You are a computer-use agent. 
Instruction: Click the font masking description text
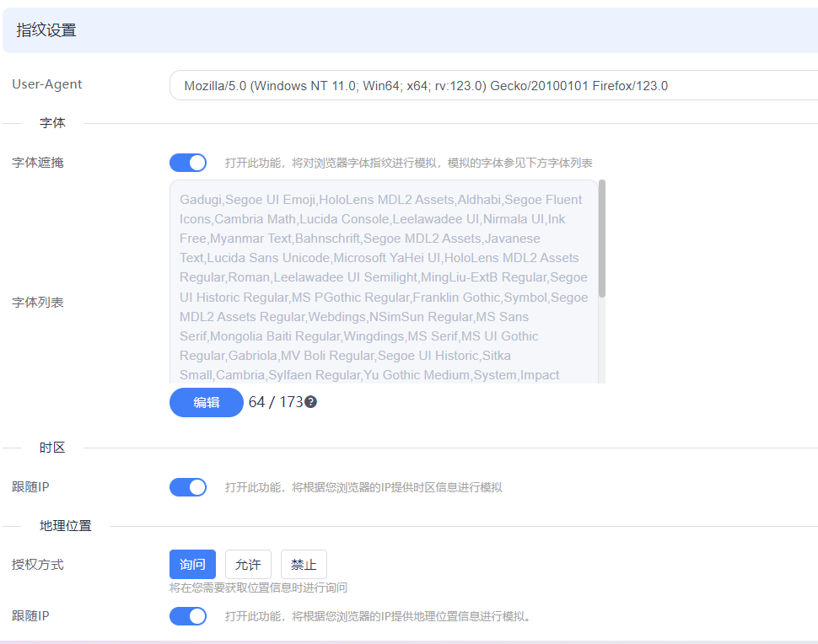408,164
